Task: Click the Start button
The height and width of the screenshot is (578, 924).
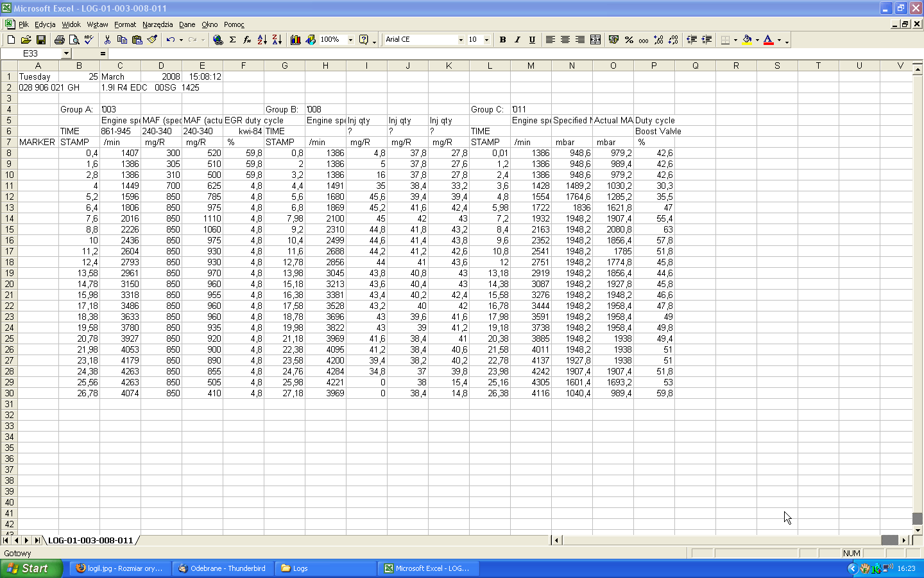Action: [31, 568]
